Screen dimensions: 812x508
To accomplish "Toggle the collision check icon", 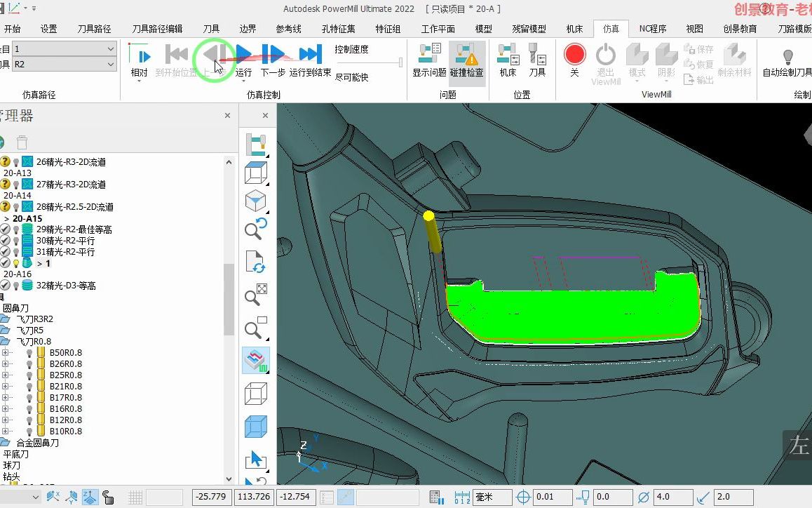I will [x=466, y=54].
